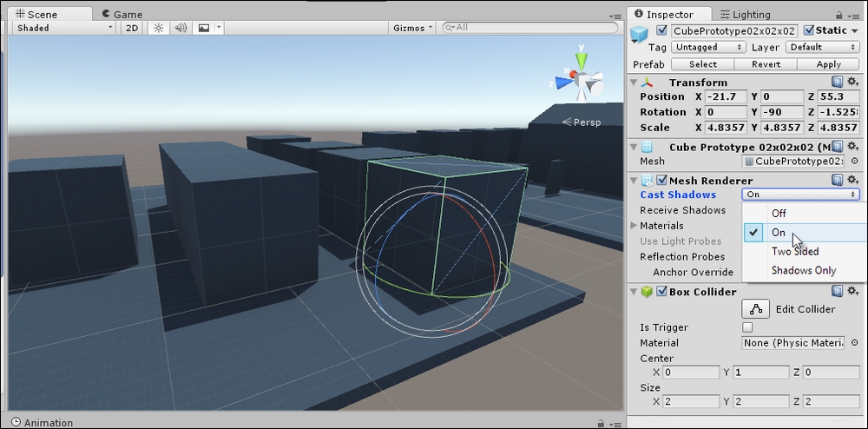Toggle the Static checkbox

(810, 31)
